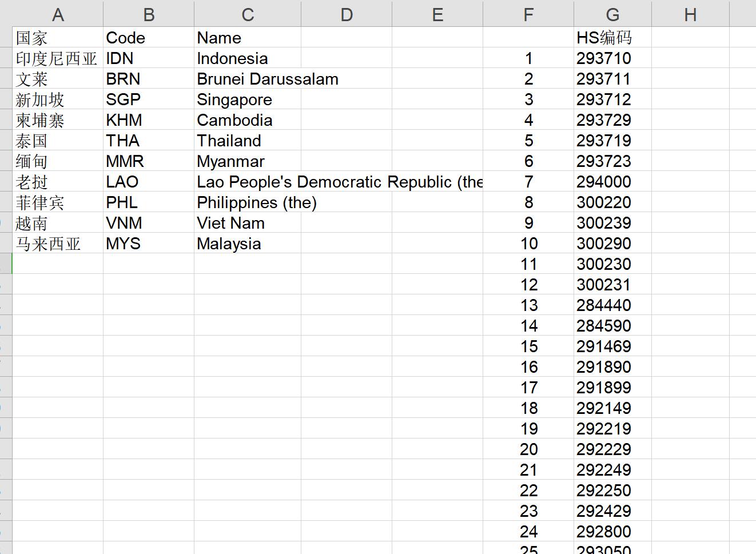Select the Cambodia name cell
This screenshot has height=554, width=756.
click(x=248, y=119)
